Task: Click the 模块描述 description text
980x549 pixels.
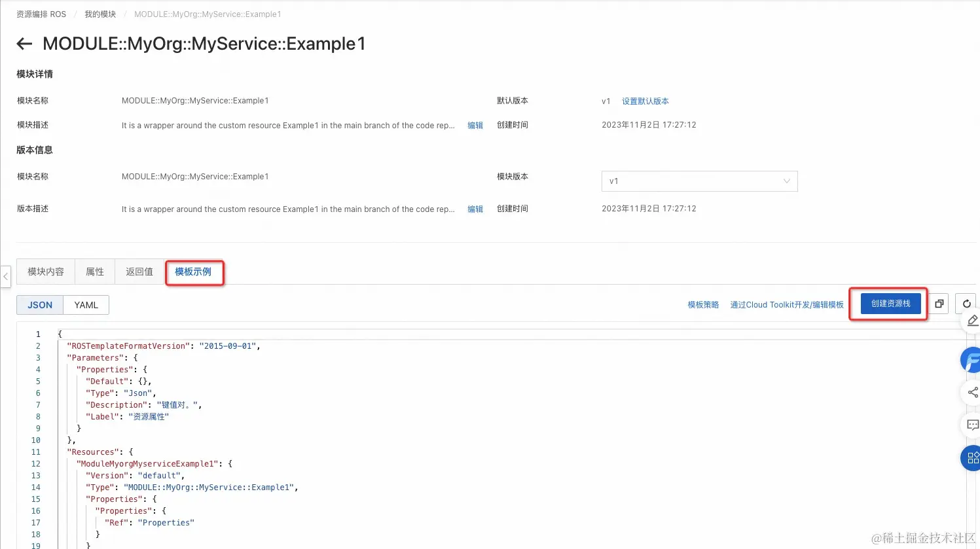Action: [288, 126]
